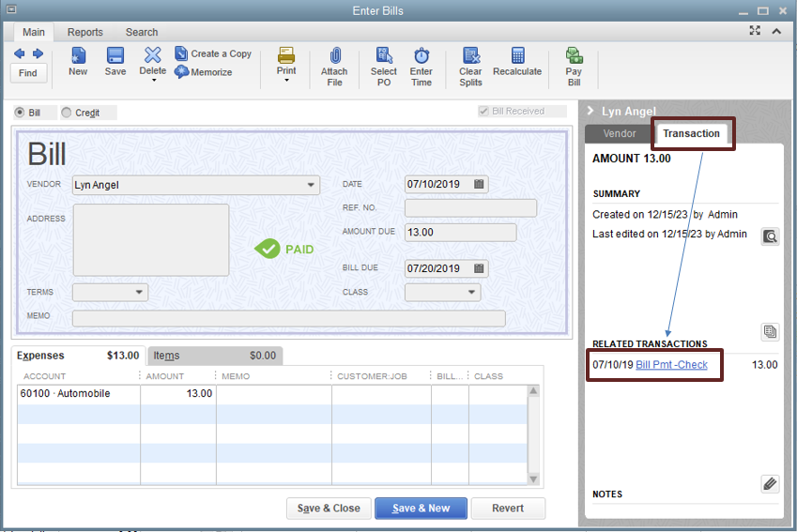797x532 pixels.
Task: Recalculate bill amounts
Action: [517, 61]
